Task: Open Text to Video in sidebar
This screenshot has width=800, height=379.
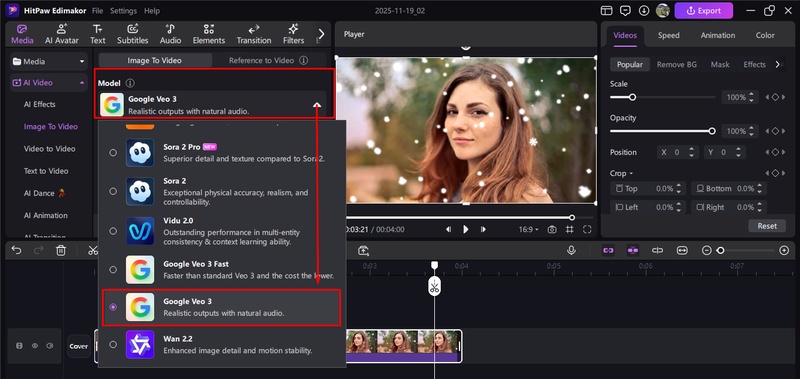Action: coord(46,171)
